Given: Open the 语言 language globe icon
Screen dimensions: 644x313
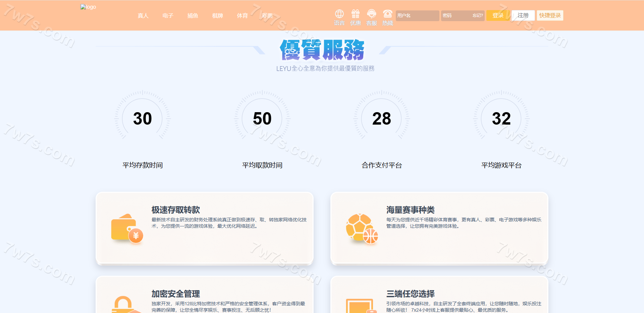Looking at the screenshot, I should [339, 14].
